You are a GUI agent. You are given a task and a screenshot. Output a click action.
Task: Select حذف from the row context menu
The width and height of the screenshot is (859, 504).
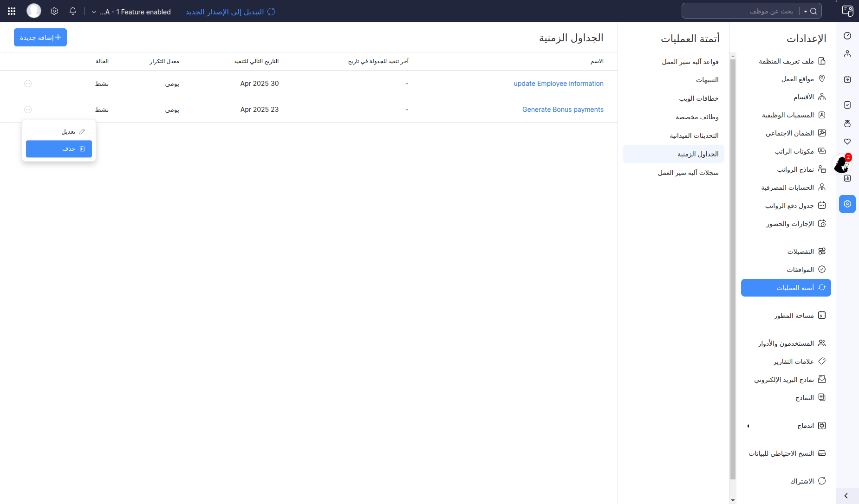pos(59,149)
